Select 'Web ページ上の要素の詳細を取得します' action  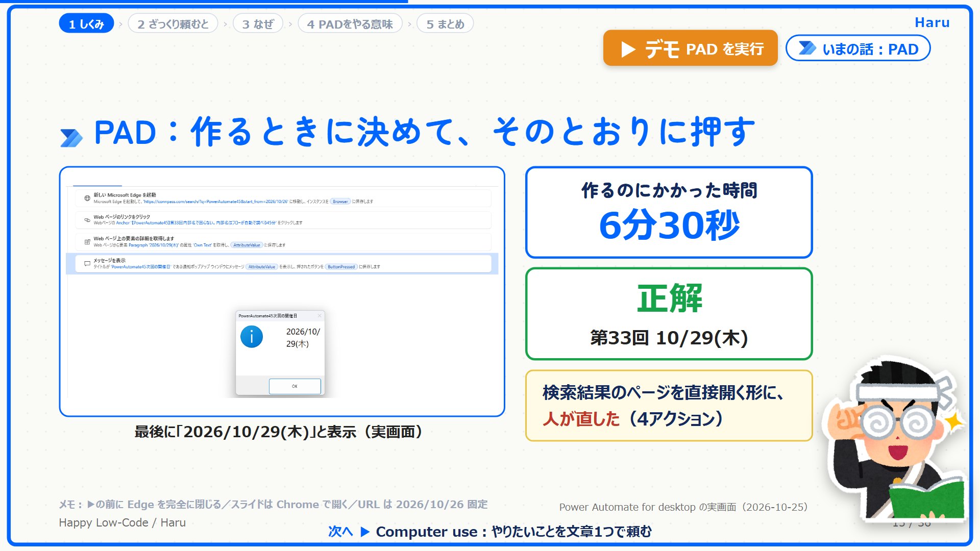coord(283,242)
